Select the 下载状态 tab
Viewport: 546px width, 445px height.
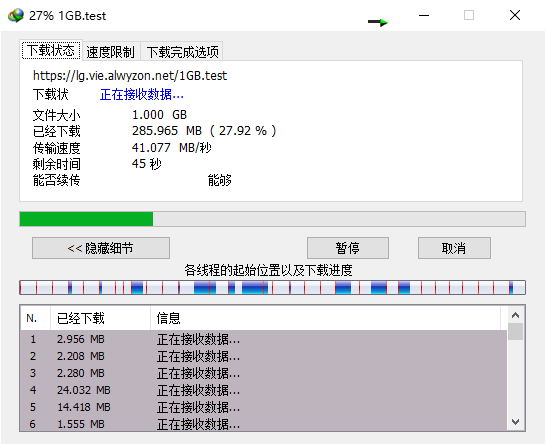click(51, 50)
